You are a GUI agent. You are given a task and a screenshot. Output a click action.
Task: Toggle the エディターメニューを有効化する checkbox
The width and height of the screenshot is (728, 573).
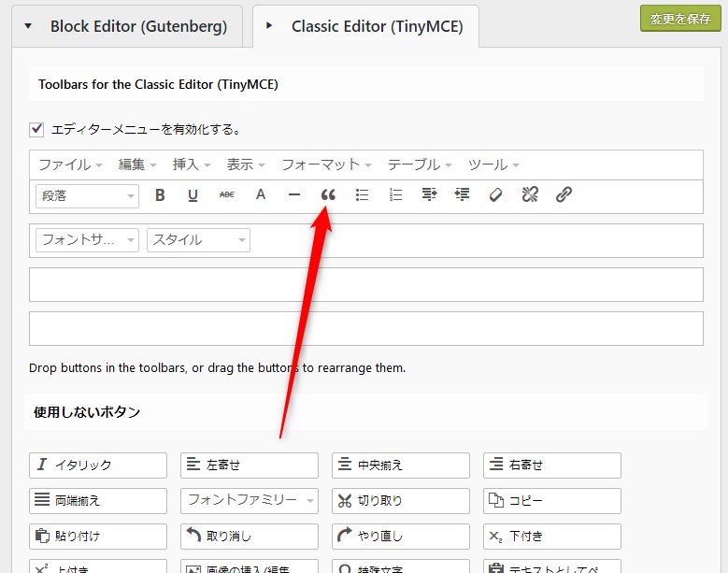pyautogui.click(x=37, y=129)
